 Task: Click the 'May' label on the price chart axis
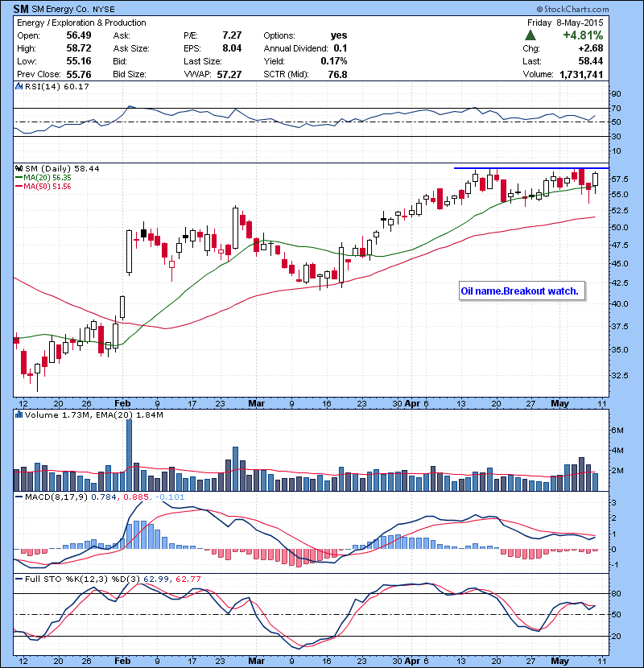[559, 403]
